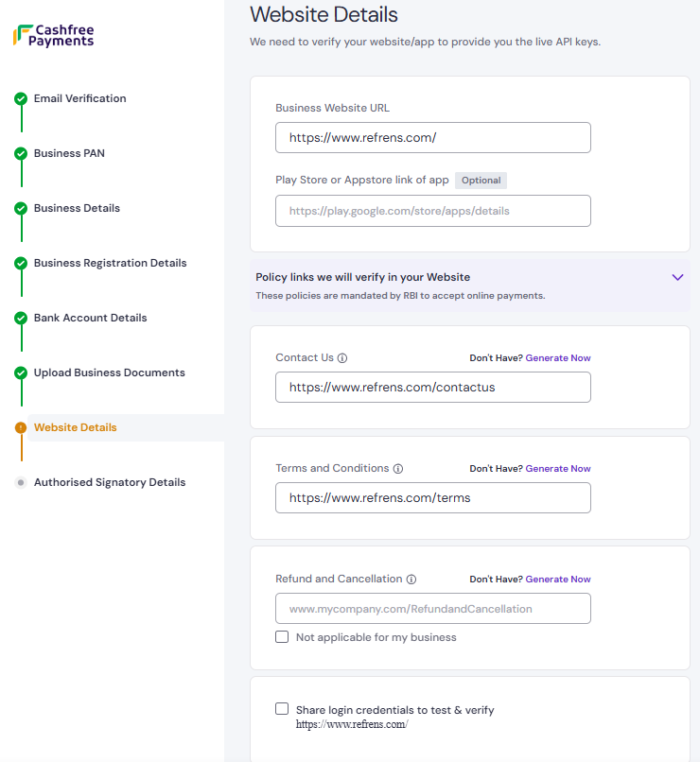Focus Play Store or Appstore link field
The width and height of the screenshot is (700, 762).
(x=433, y=211)
